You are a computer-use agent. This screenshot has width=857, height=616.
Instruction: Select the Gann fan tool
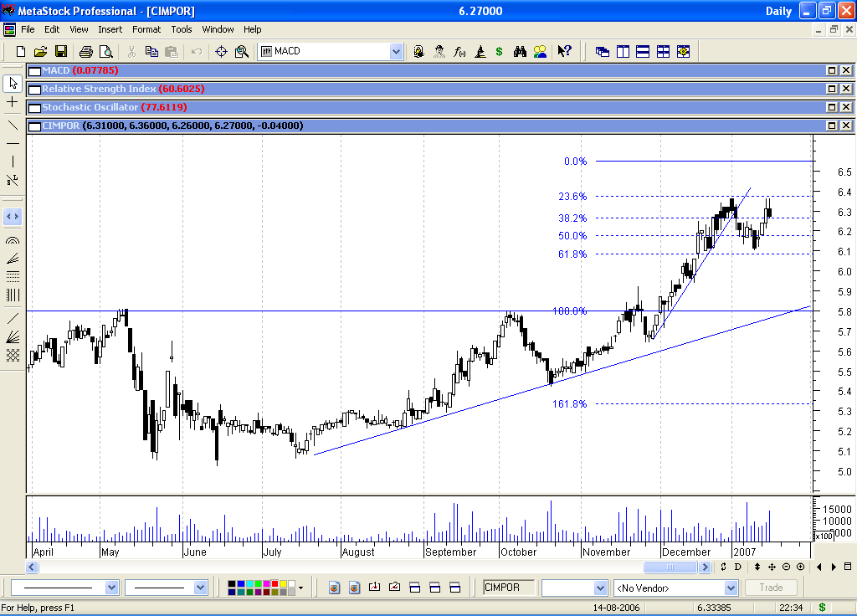13,336
